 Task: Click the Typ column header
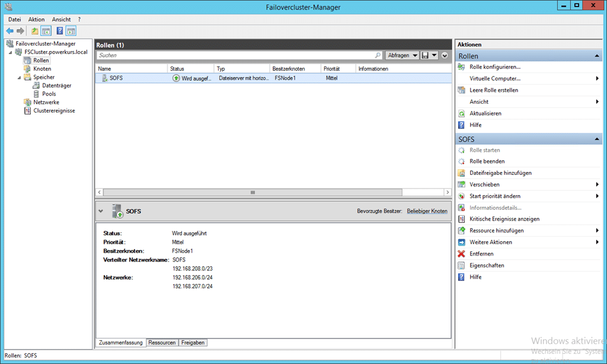[x=242, y=69]
